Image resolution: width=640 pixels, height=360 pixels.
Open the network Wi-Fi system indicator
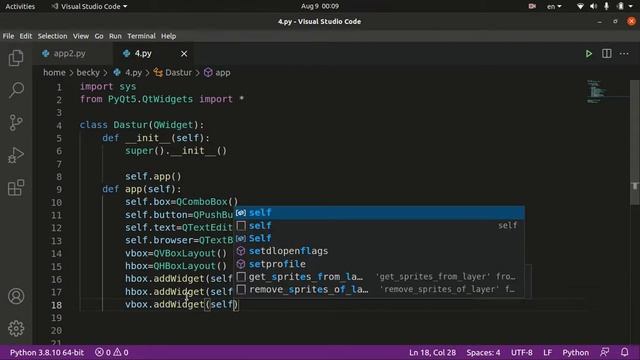point(580,6)
